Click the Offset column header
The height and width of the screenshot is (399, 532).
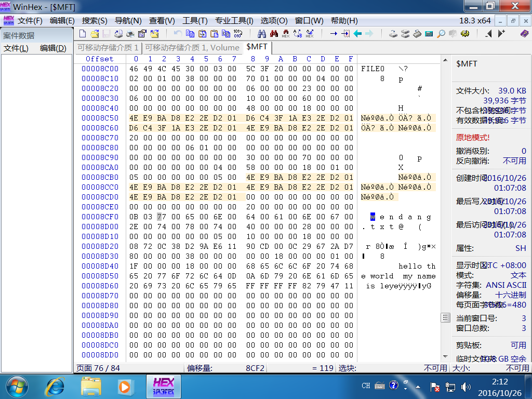coord(99,59)
